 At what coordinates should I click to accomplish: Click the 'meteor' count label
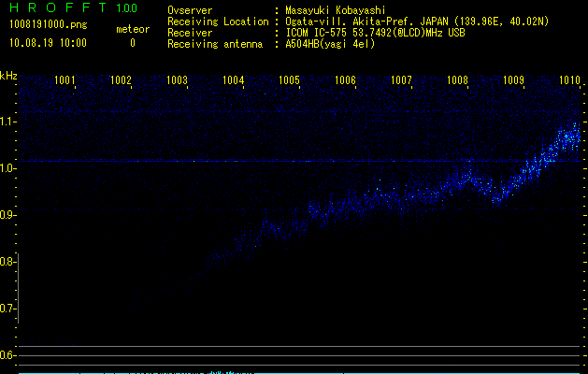tap(133, 29)
